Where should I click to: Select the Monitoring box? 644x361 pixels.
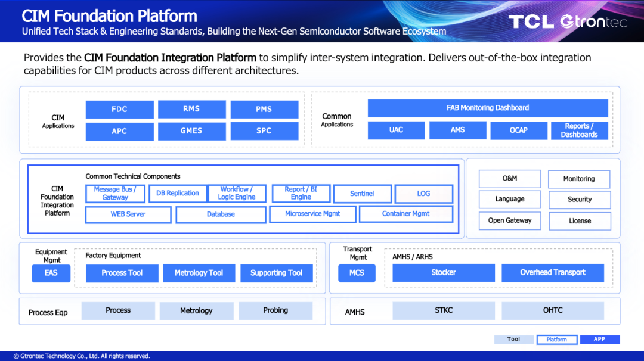(x=579, y=179)
